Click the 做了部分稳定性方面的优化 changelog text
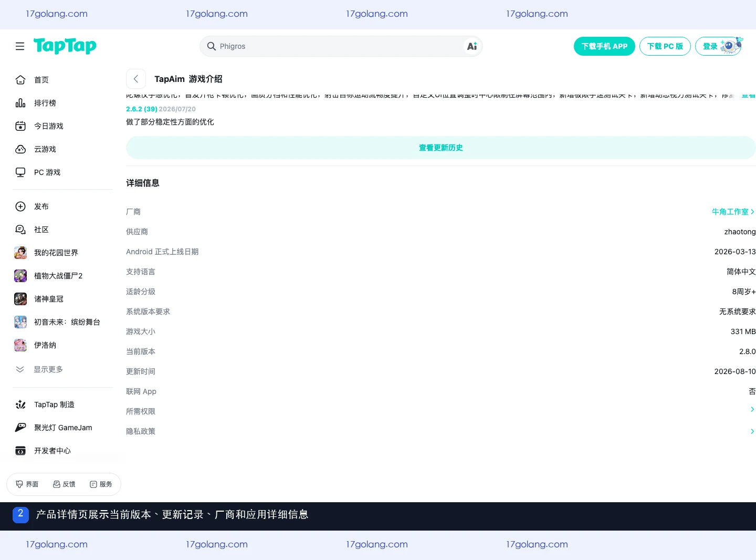Viewport: 756px width, 560px height. click(170, 122)
